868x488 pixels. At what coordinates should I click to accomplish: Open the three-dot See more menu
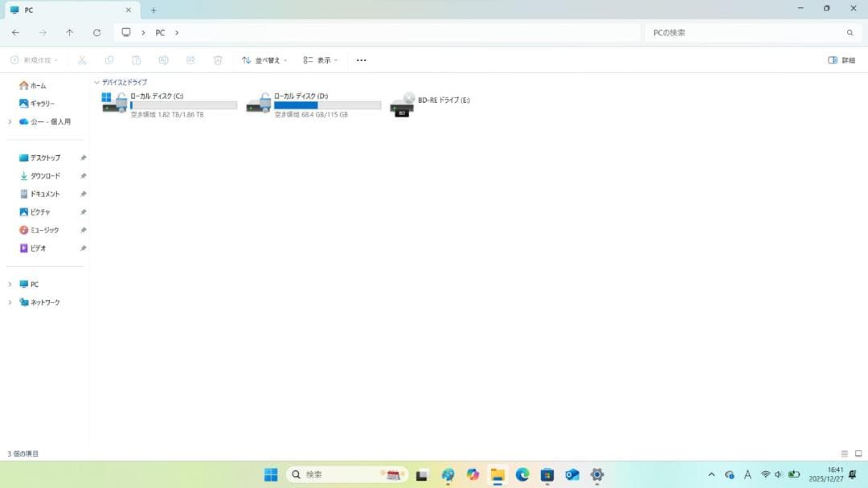[362, 59]
